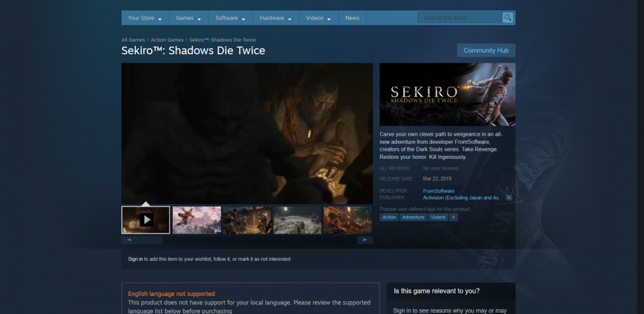The image size is (644, 314).
Task: Play the trailer video thumbnail
Action: 146,220
